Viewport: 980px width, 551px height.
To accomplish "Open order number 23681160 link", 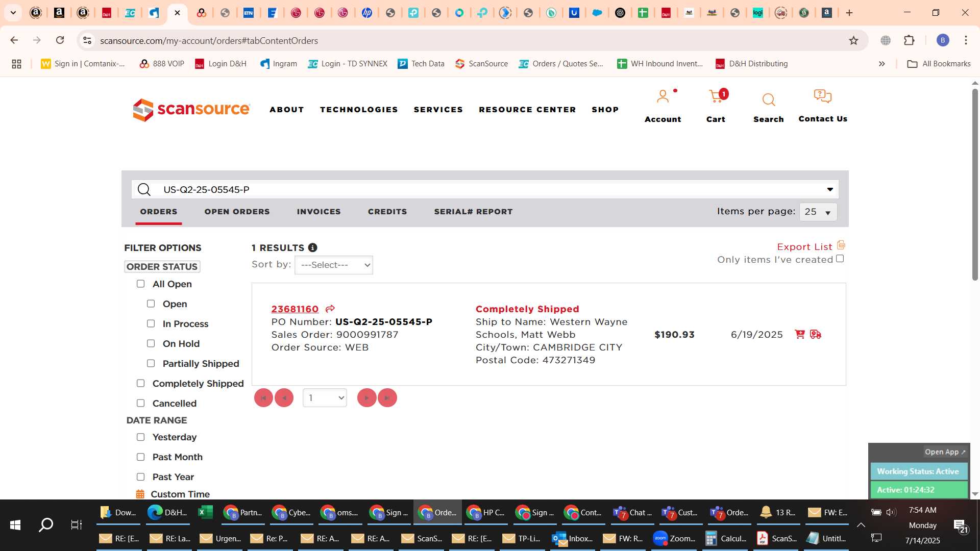I will 295,309.
